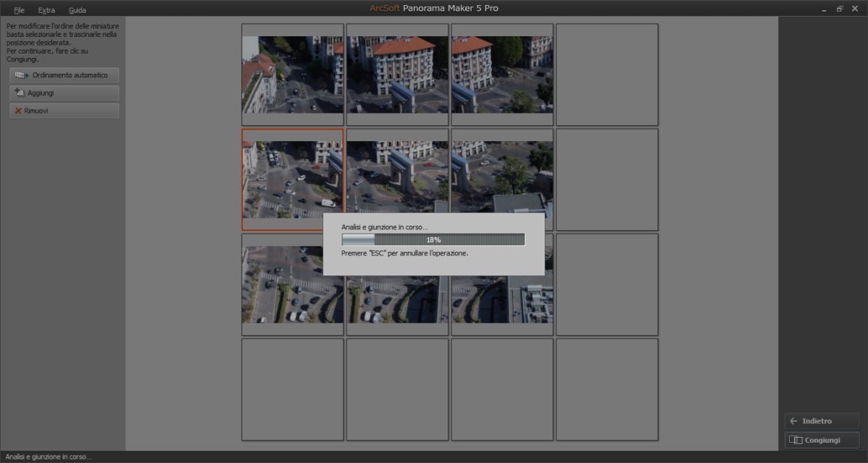Click the Indietro button
Viewport: 868px width, 463px height.
pyautogui.click(x=822, y=421)
